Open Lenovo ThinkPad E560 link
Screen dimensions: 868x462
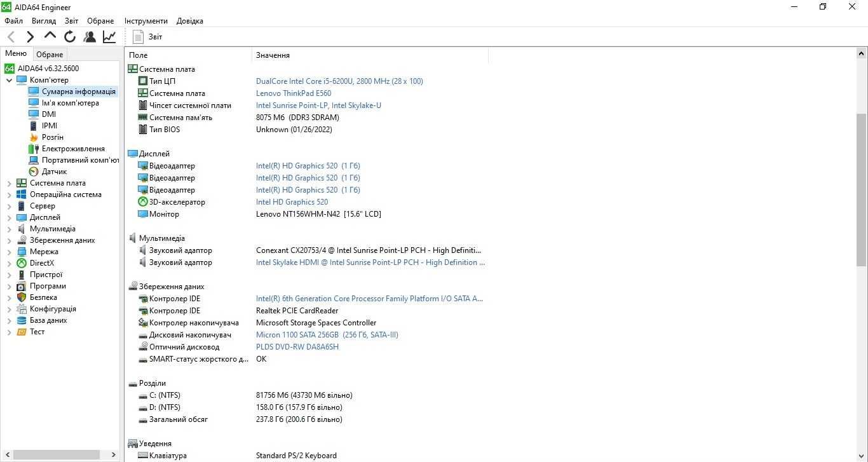click(294, 93)
